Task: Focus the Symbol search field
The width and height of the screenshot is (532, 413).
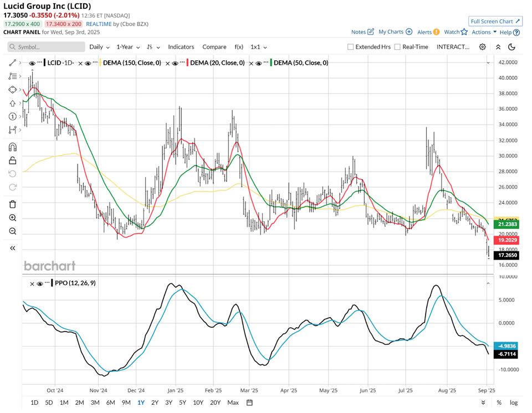Action: coord(46,47)
